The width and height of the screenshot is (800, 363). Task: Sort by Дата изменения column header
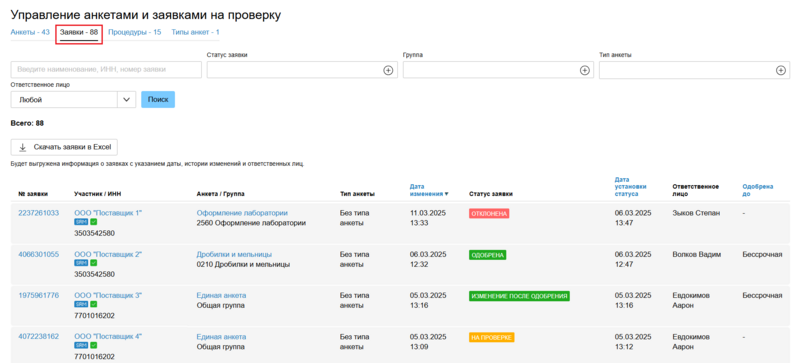(x=429, y=190)
